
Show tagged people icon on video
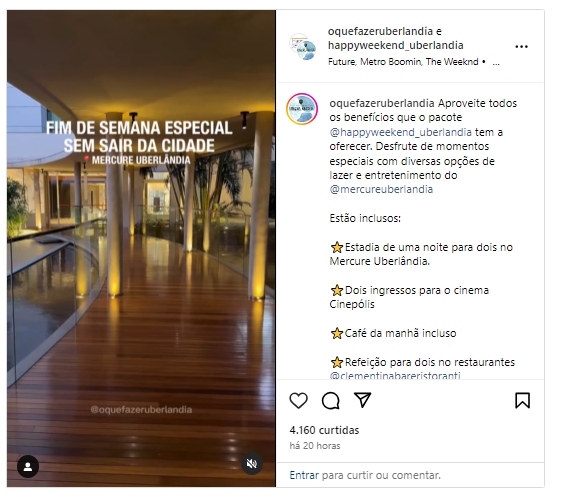click(28, 467)
